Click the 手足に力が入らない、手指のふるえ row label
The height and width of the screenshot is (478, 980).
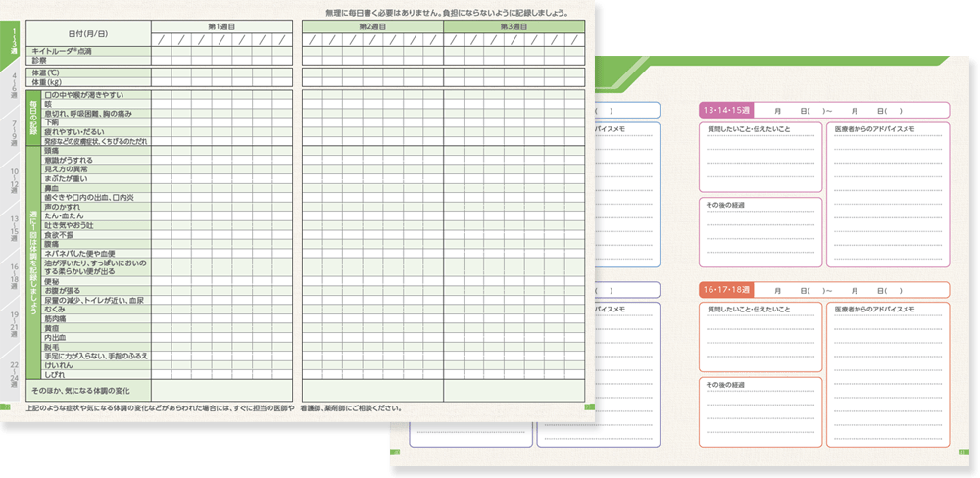(x=96, y=356)
